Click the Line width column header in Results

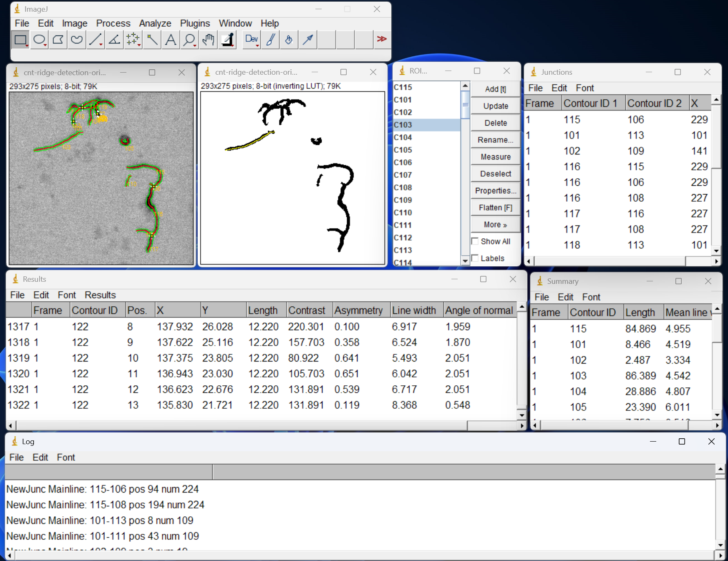(417, 311)
